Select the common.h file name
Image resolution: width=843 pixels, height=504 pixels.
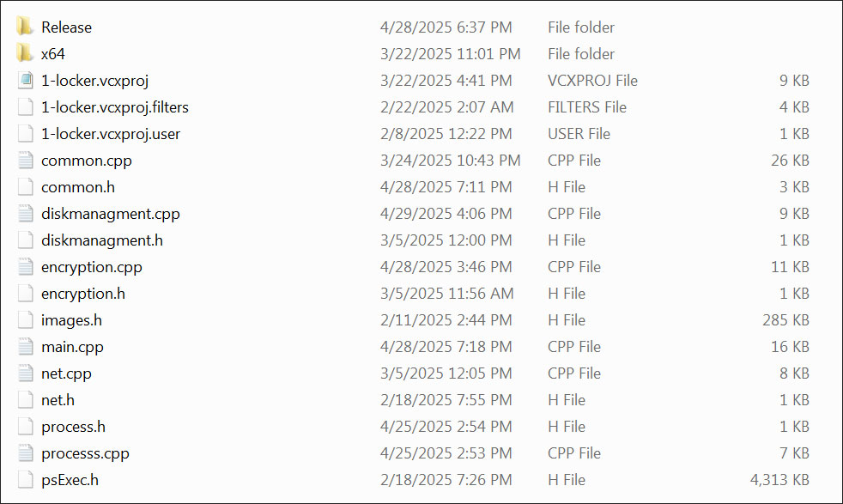tap(78, 187)
